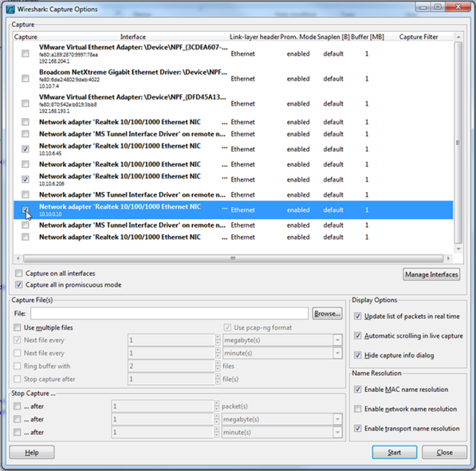Image resolution: width=476 pixels, height=471 pixels.
Task: Click the Buffer [MB] column header
Action: pos(368,37)
